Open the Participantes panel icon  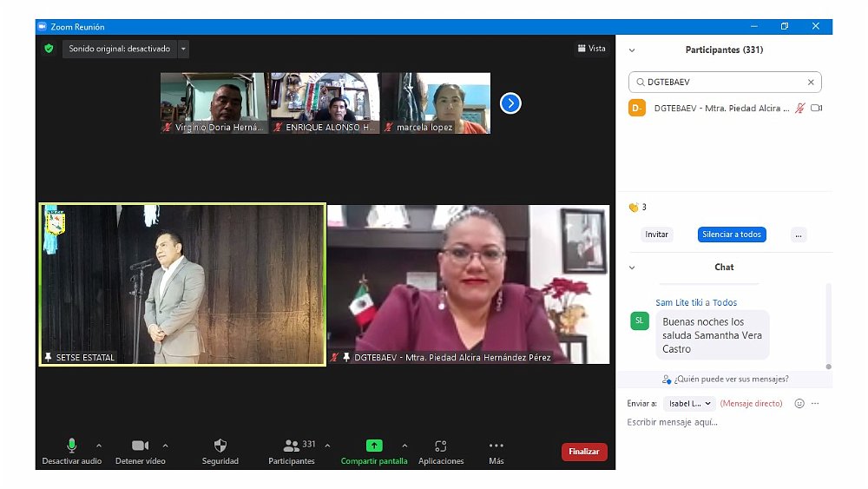[292, 446]
